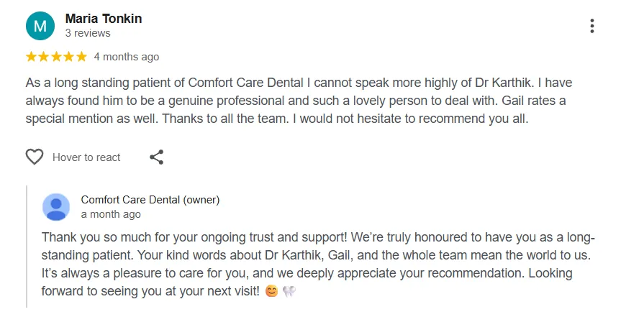This screenshot has height=317, width=644.
Task: Open the three-dot more options menu
Action: [591, 26]
